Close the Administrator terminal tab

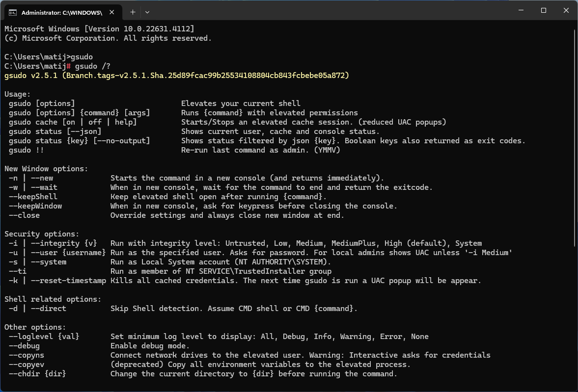point(111,12)
